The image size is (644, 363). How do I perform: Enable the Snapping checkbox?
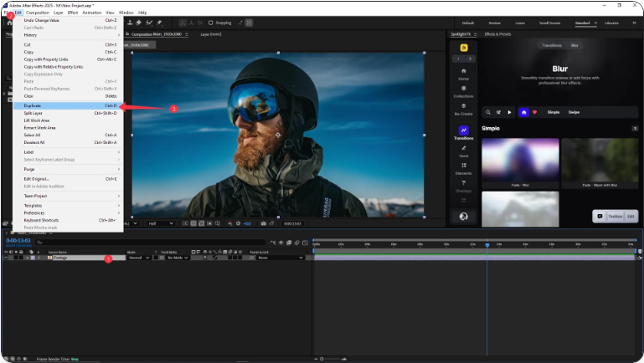[x=209, y=23]
